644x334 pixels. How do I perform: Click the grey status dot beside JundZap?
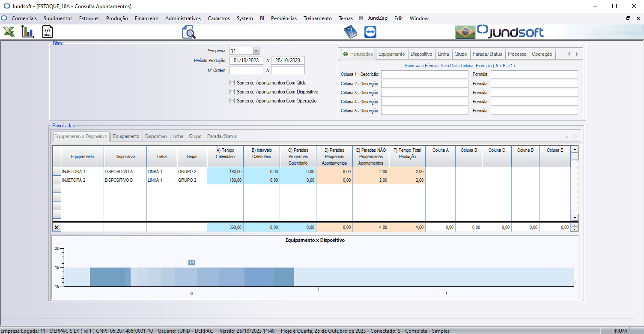pos(361,18)
